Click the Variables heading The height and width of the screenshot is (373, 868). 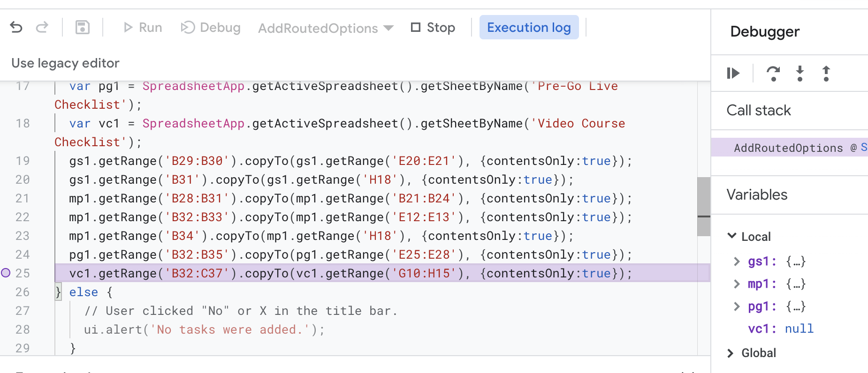(x=757, y=195)
